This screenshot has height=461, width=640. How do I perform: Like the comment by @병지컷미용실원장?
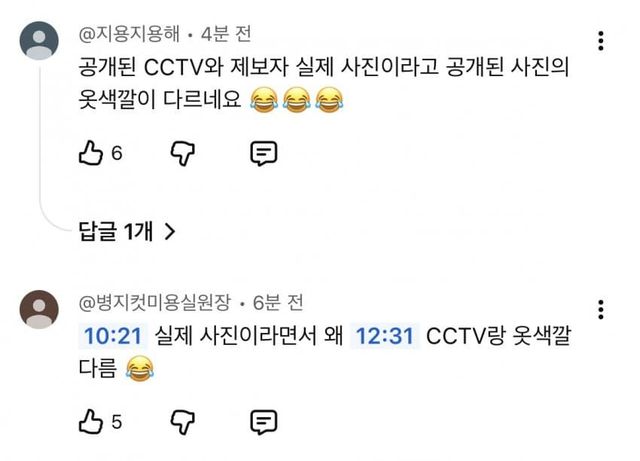(90, 421)
